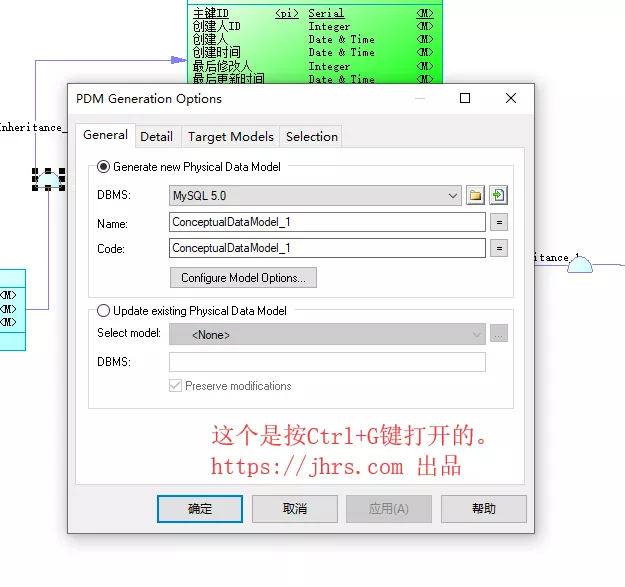This screenshot has height=587, width=625.
Task: Click the <pi> primary identifier marker
Action: tap(287, 14)
